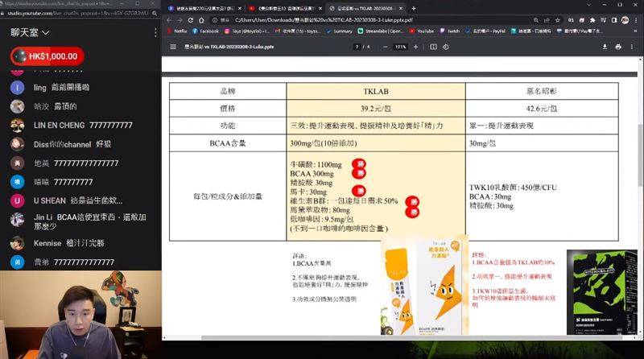
Task: Open the Summary bookmark
Action: point(339,31)
